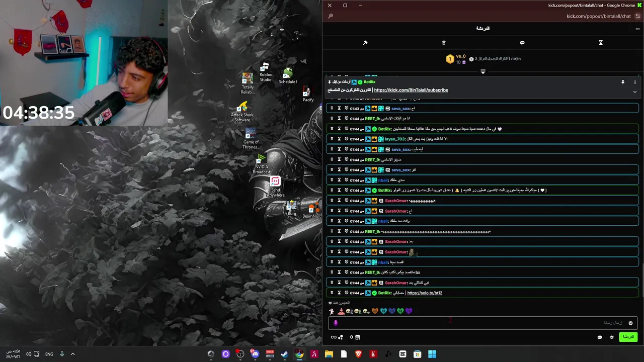This screenshot has width=644, height=362.
Task: Click the green chat send button
Action: pyautogui.click(x=628, y=337)
